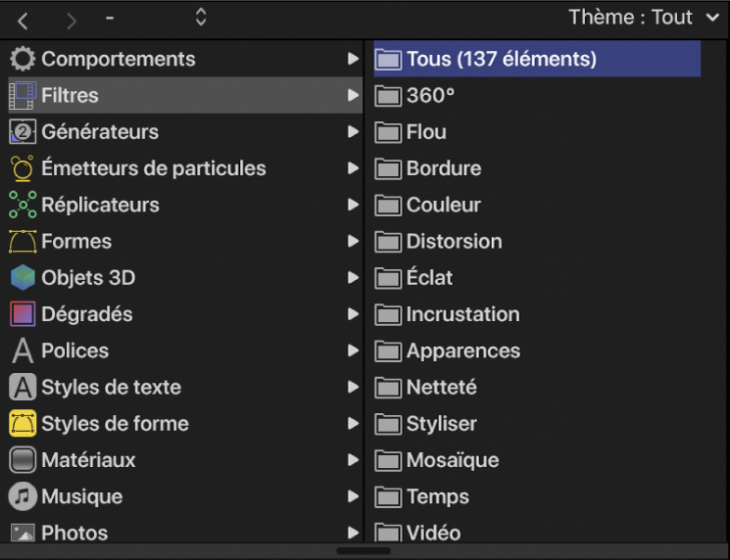Open the Distorsion subcategory label
The height and width of the screenshot is (560, 730).
[x=454, y=242]
